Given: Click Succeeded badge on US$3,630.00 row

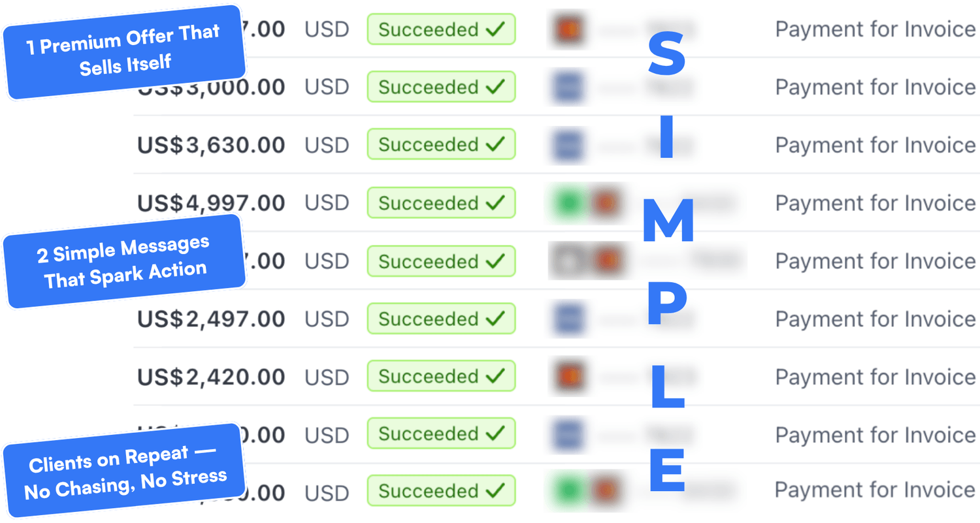Looking at the screenshot, I should [x=441, y=144].
